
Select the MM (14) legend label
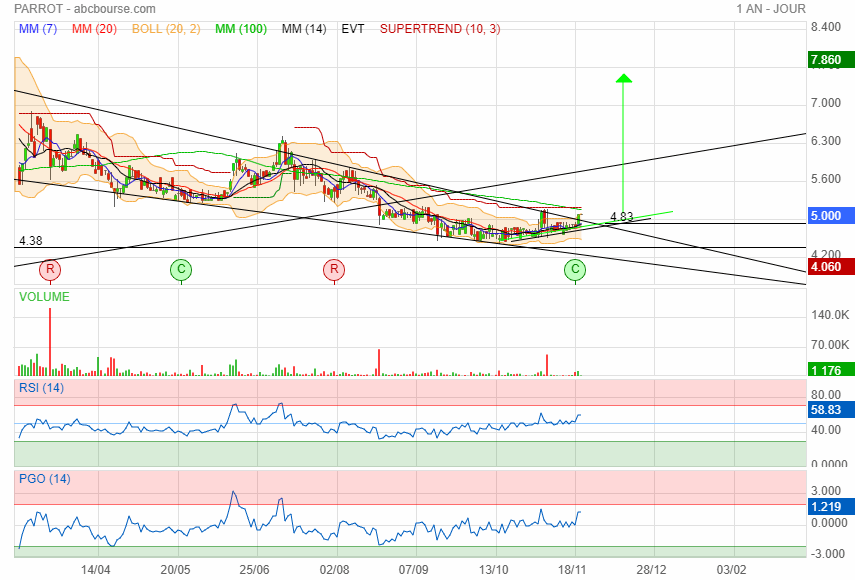[304, 29]
